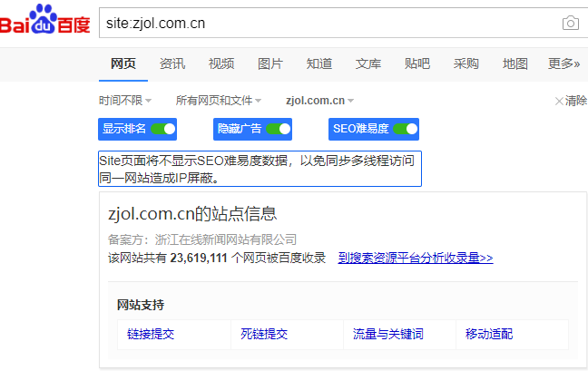Click 备案方 浙江在线新闻网站有限公司 text

(202, 239)
